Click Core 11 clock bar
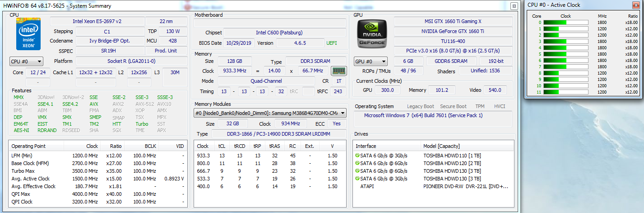This screenshot has width=644, height=213. click(565, 92)
